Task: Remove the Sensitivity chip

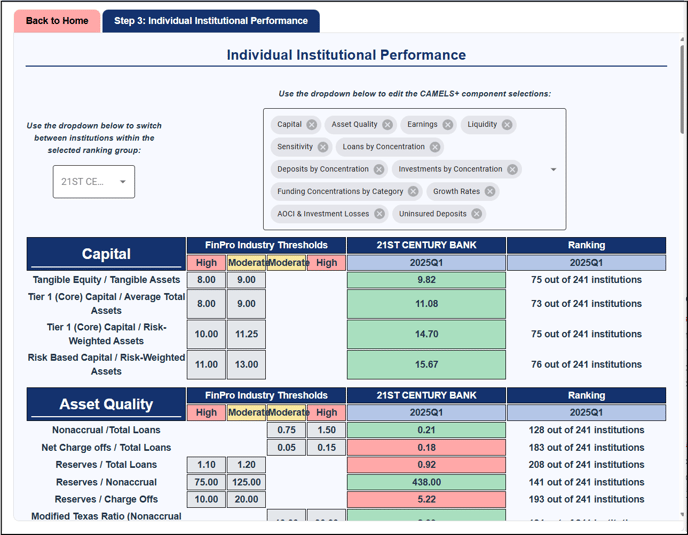Action: (322, 147)
